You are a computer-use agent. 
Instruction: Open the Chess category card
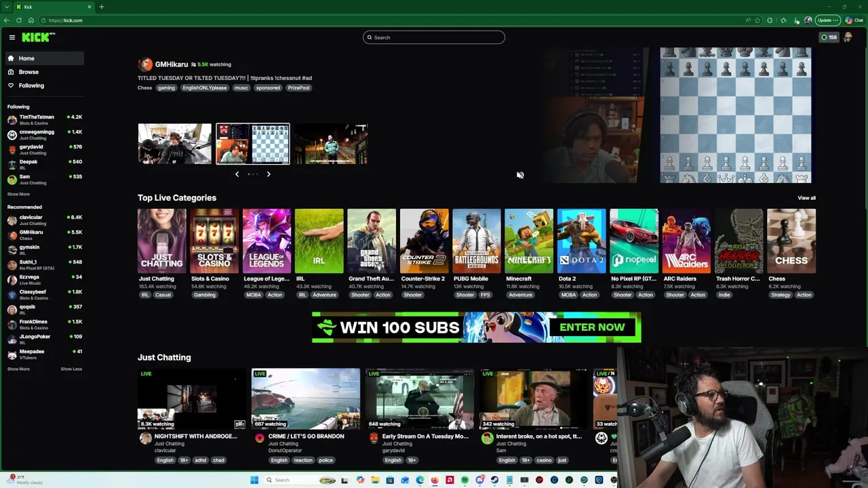click(x=791, y=241)
